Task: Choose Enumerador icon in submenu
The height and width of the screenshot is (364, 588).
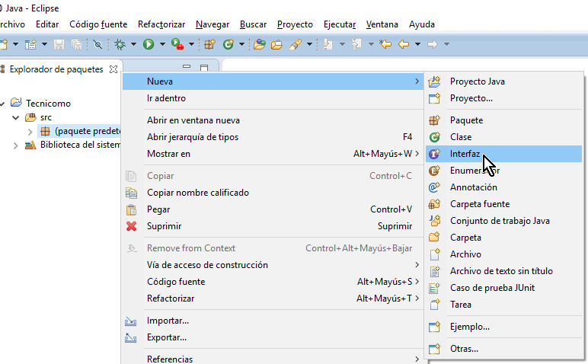Action: (435, 171)
